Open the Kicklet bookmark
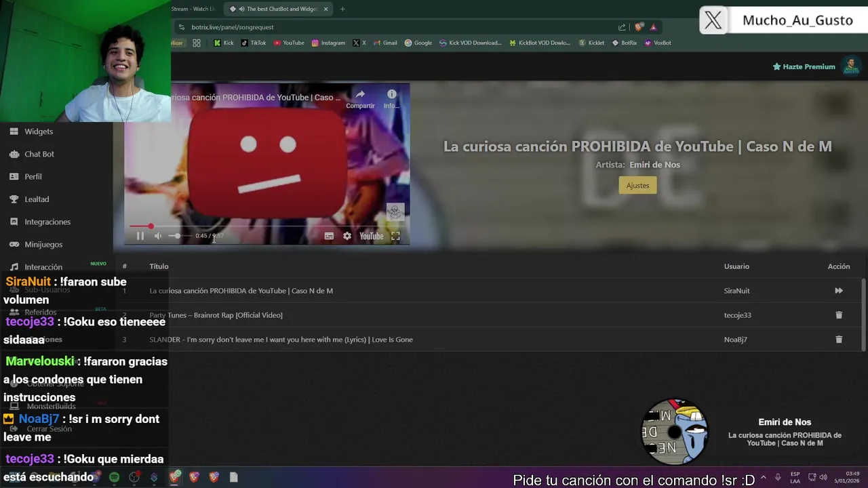Image resolution: width=868 pixels, height=488 pixels. (591, 43)
